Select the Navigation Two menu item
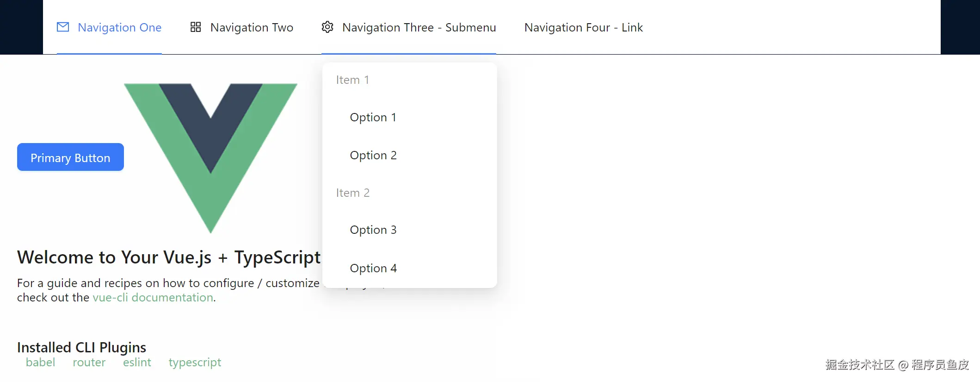This screenshot has height=382, width=980. (x=252, y=28)
